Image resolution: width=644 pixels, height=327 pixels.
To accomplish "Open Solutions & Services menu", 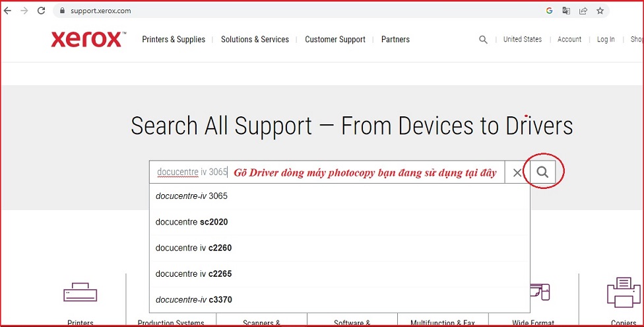I will 255,40.
